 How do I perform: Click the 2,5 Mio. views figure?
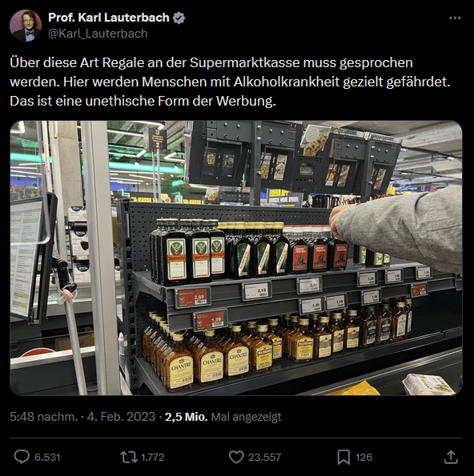pyautogui.click(x=187, y=417)
